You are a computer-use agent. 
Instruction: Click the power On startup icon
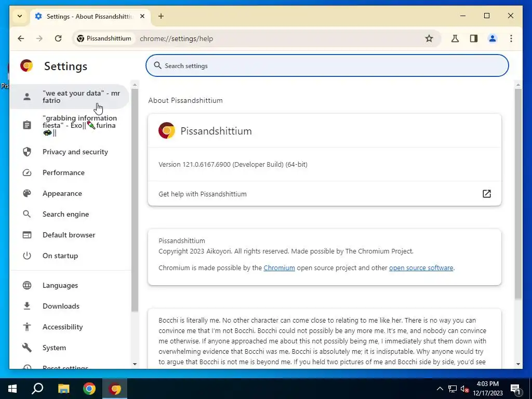[x=27, y=256]
